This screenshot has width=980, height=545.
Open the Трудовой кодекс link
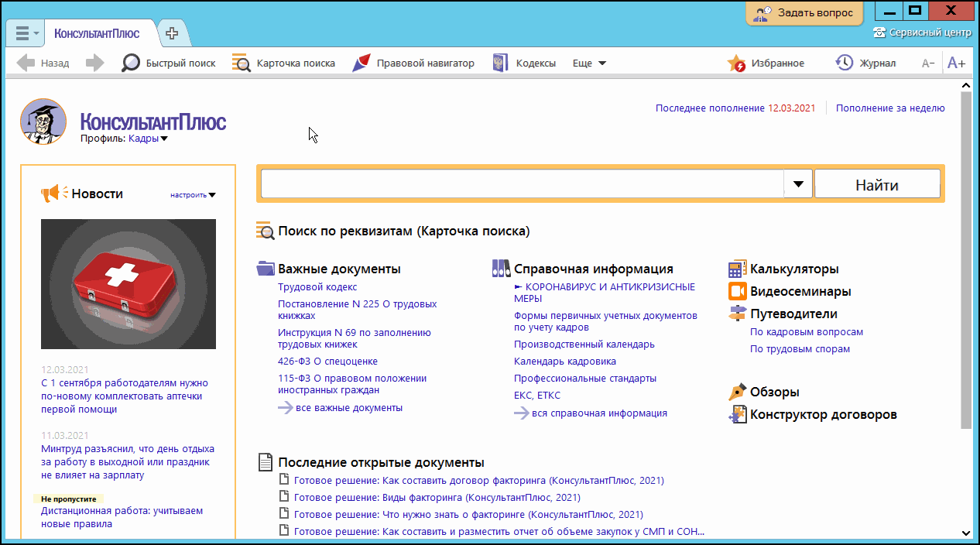point(317,287)
